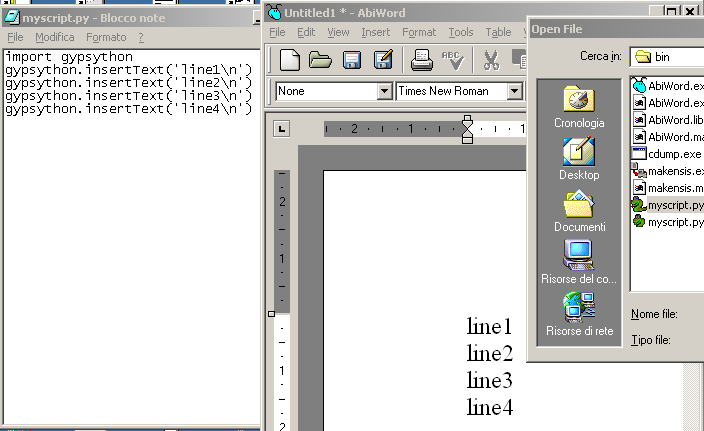Click the Cut scissors icon
This screenshot has width=704, height=431.
pyautogui.click(x=491, y=60)
